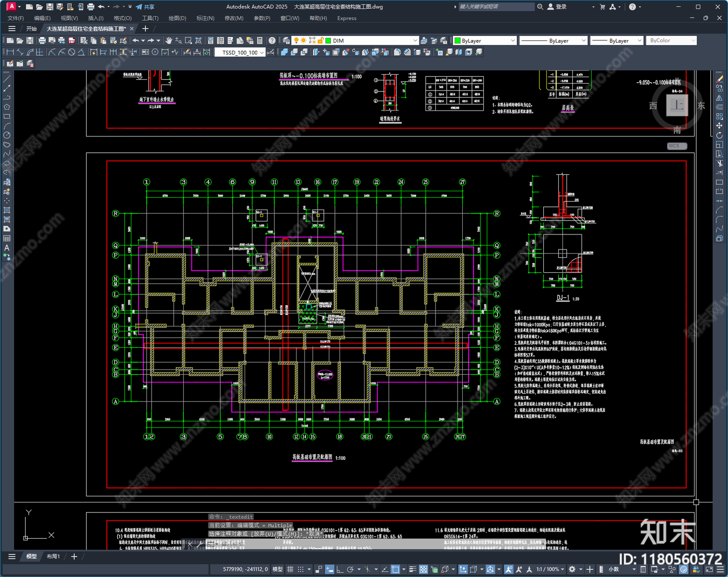
Task: Toggle transparency display in status bar
Action: click(424, 569)
